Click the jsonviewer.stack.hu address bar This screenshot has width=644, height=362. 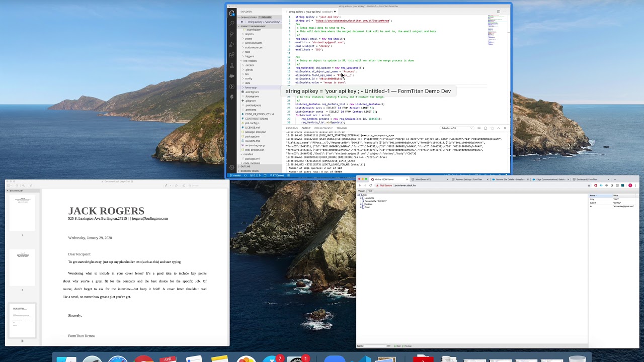(483, 186)
